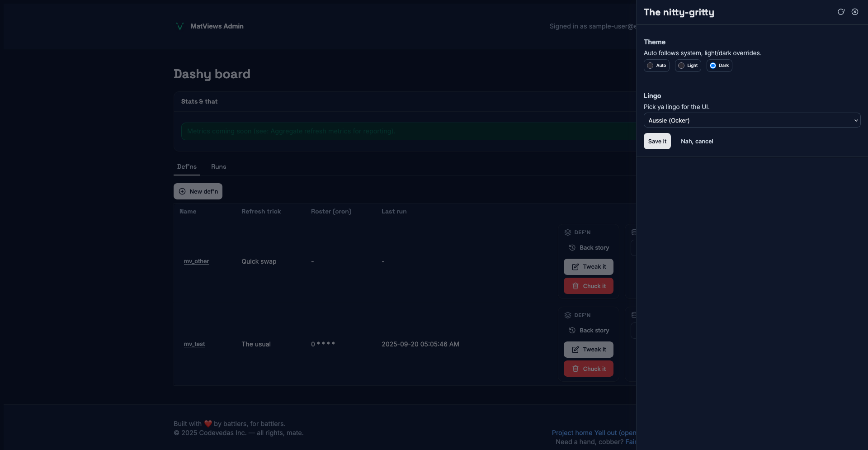Switch to the Runs tab

point(218,167)
